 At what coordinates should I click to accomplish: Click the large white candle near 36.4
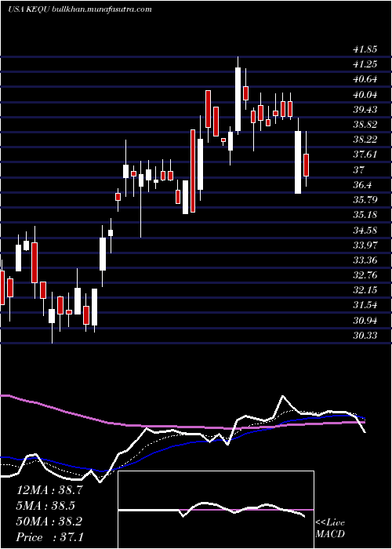tap(298, 162)
